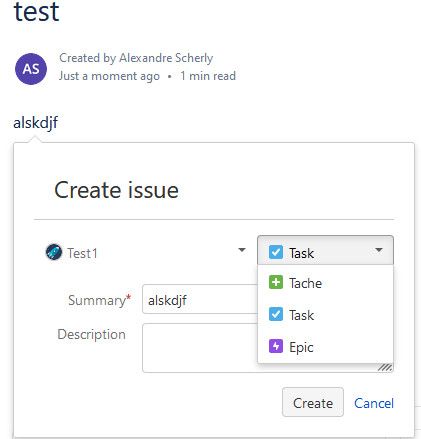Open the Test1 project dropdown arrow
Viewport: 421px width, 439px height.
tap(242, 250)
